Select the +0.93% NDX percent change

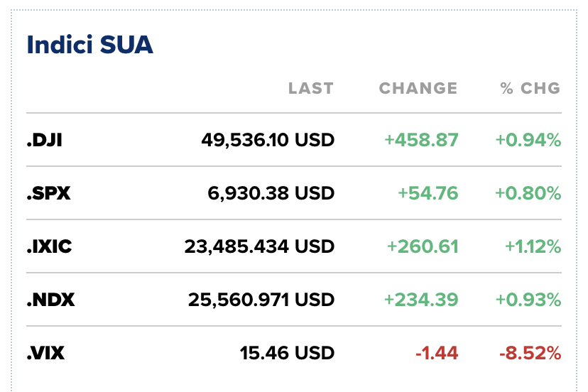(528, 300)
